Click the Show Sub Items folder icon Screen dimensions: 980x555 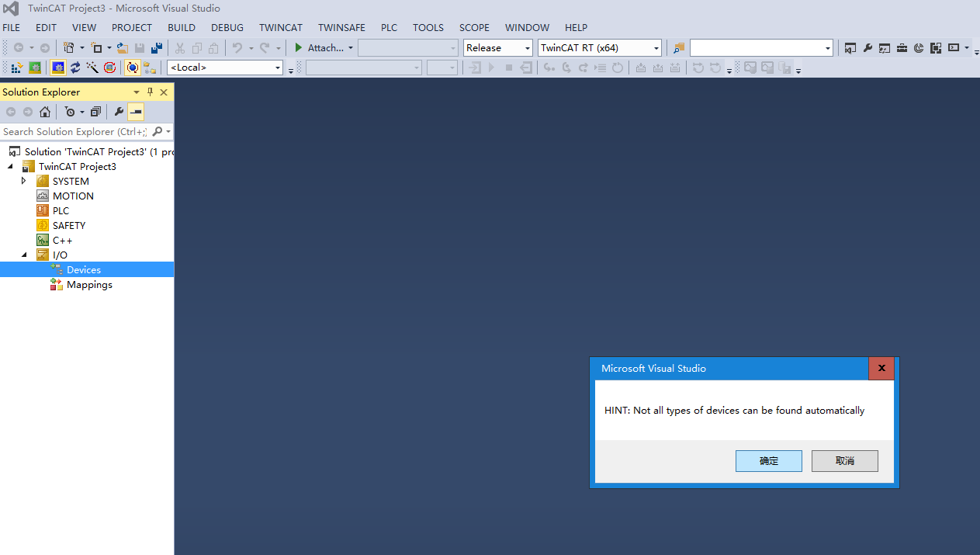[150, 68]
